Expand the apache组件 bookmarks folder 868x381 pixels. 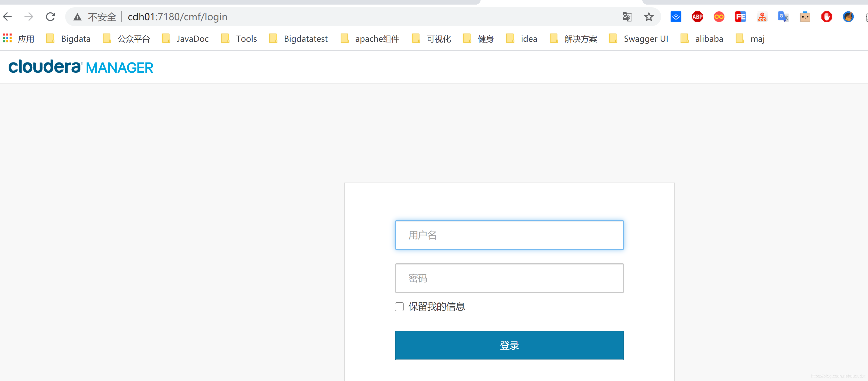pyautogui.click(x=377, y=39)
